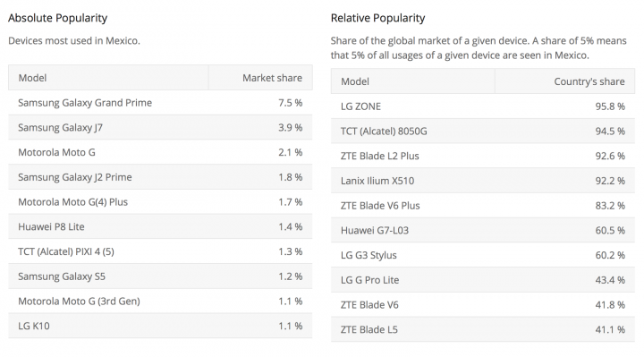The width and height of the screenshot is (644, 357).
Task: Click the LG K10 row
Action: coord(160,326)
